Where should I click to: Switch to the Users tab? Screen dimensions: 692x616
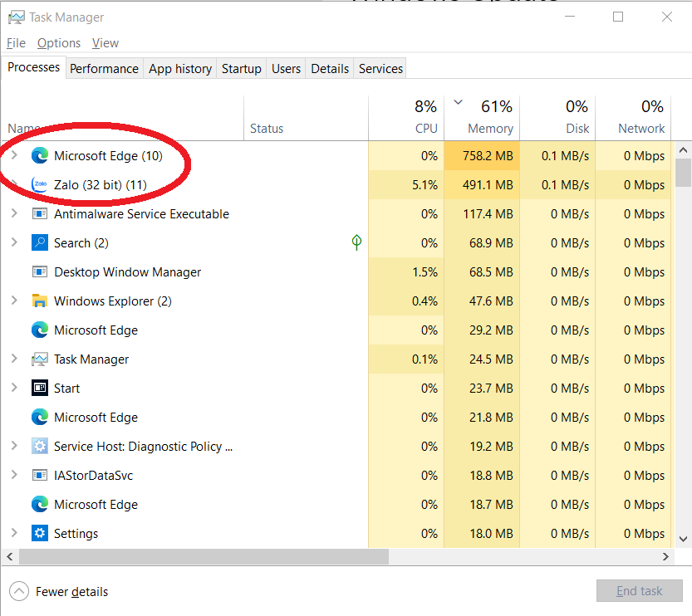(x=286, y=69)
